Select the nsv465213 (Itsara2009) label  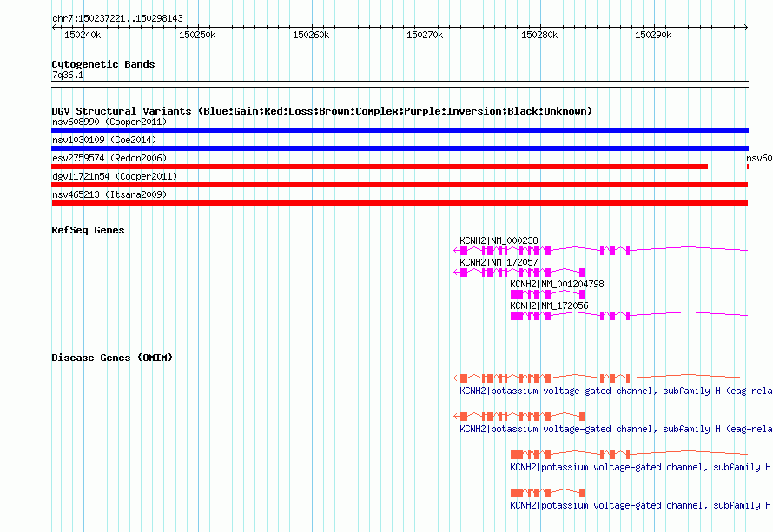[109, 194]
